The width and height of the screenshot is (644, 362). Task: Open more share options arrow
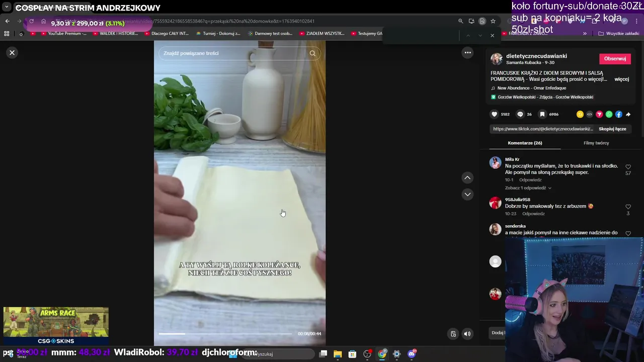pos(628,114)
